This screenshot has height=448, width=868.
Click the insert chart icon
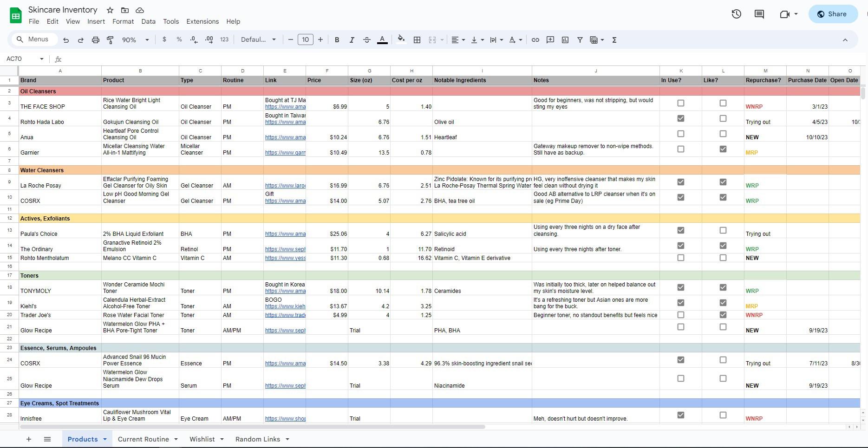(565, 40)
